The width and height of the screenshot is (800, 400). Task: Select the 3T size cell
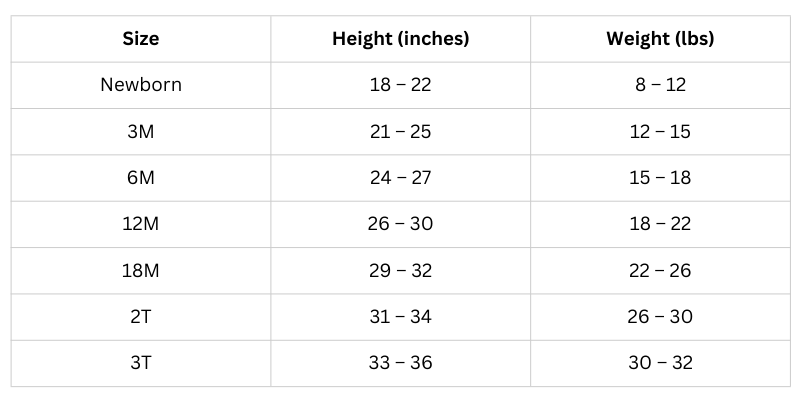tap(141, 362)
